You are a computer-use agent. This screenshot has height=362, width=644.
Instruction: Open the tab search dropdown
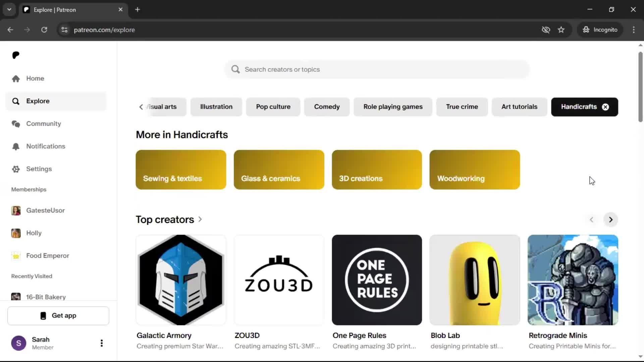click(x=9, y=10)
